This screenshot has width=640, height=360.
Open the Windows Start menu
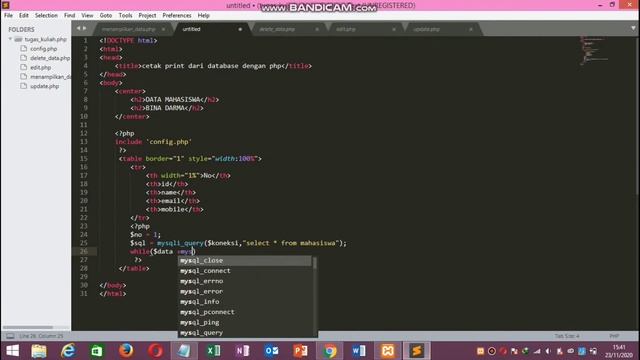pos(12,351)
